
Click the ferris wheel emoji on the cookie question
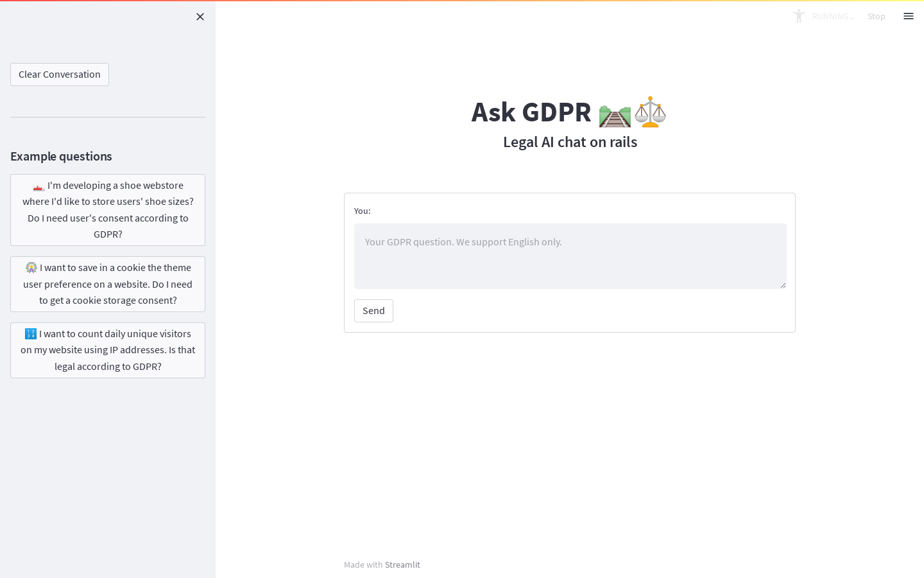click(x=31, y=267)
